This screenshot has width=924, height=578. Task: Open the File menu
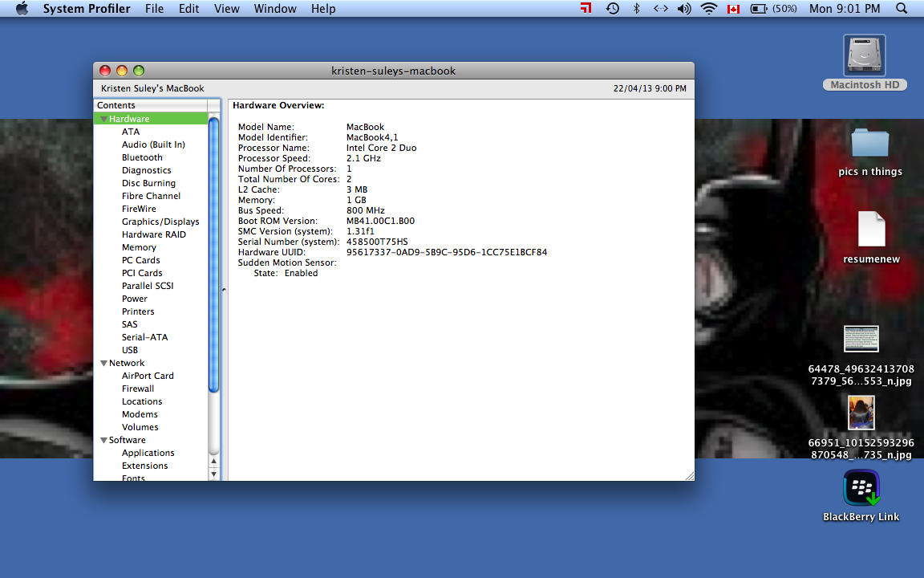(x=154, y=9)
